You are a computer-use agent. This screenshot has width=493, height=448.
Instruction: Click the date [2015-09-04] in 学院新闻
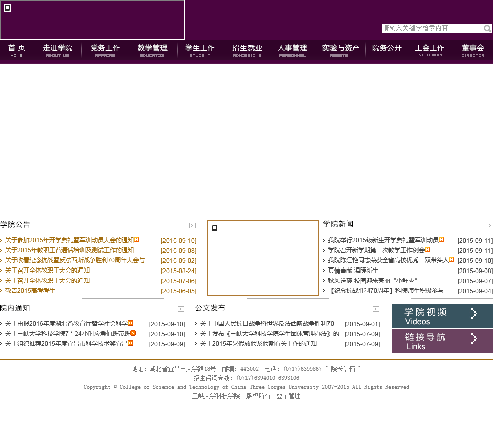475,291
